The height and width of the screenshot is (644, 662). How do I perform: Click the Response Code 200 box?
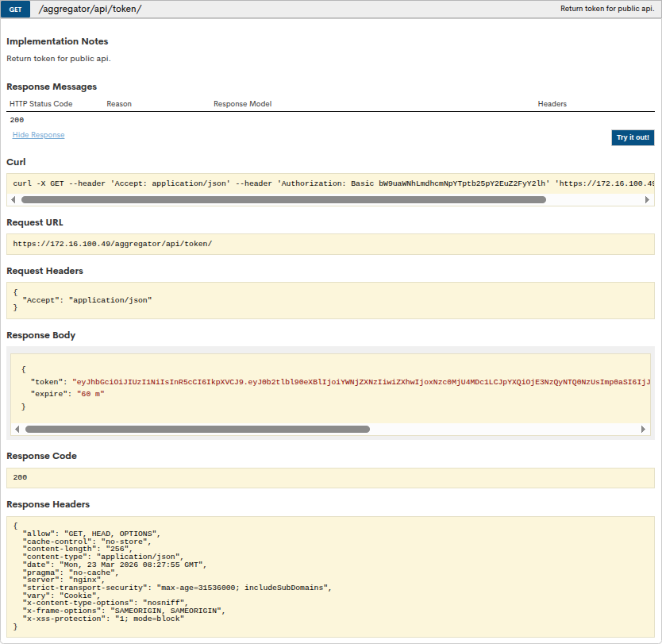[x=21, y=477]
